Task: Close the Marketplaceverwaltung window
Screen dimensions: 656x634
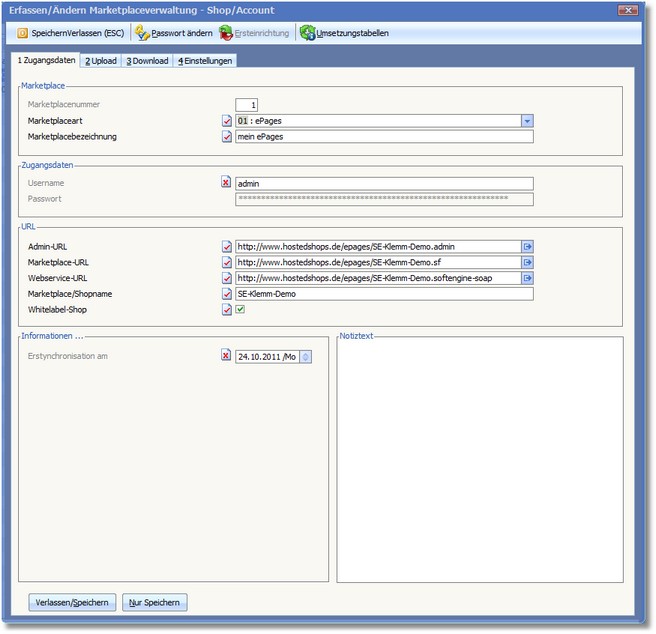Action: point(629,10)
